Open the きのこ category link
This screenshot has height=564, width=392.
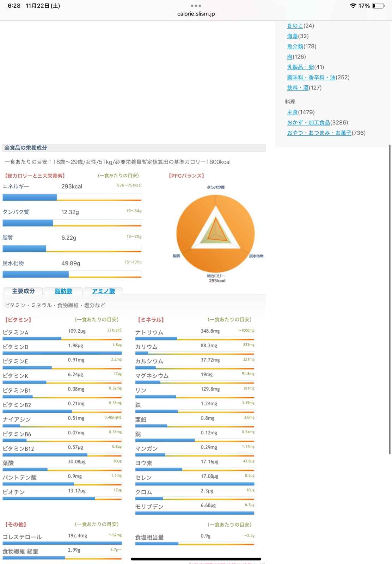click(295, 26)
